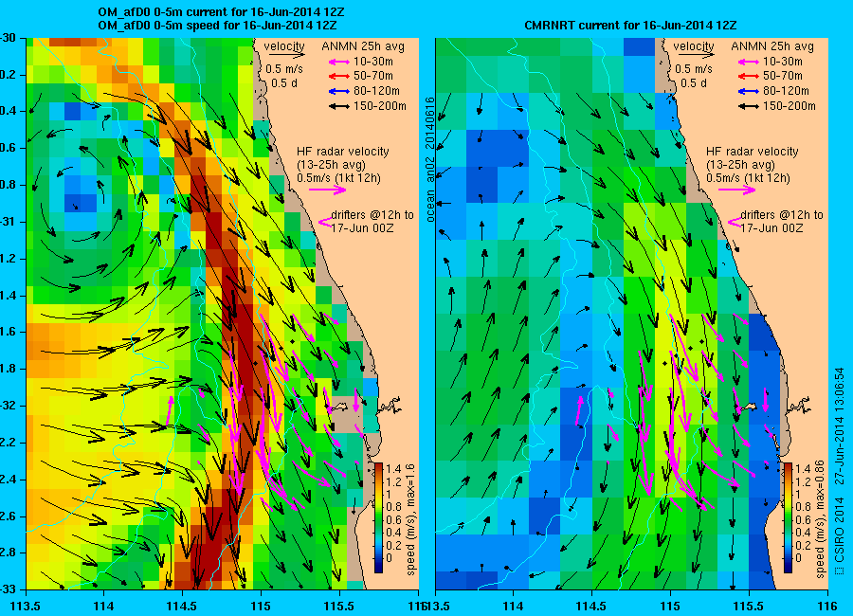853x616 pixels.
Task: Click the '150-200m' legend text in CMRNRT panel
Action: pyautogui.click(x=789, y=107)
